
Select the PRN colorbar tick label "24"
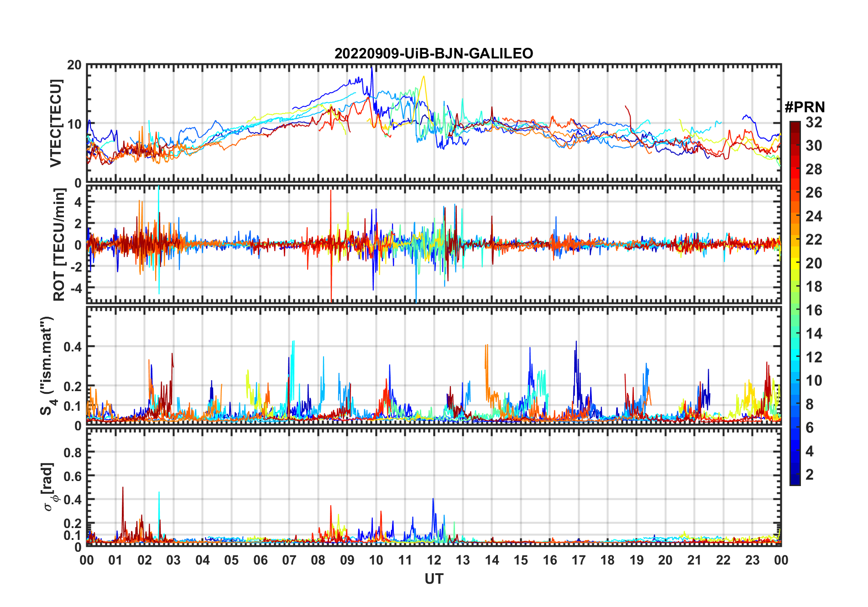[x=814, y=216]
